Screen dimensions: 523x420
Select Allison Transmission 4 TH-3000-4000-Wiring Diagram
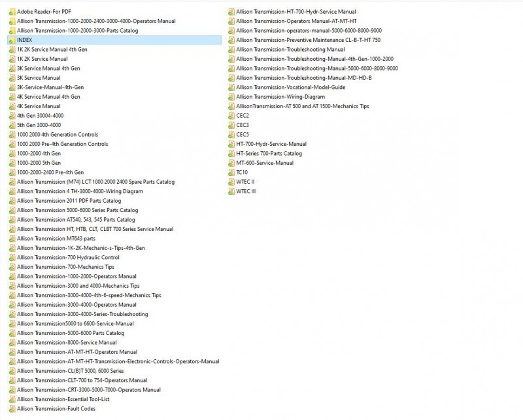tap(80, 191)
